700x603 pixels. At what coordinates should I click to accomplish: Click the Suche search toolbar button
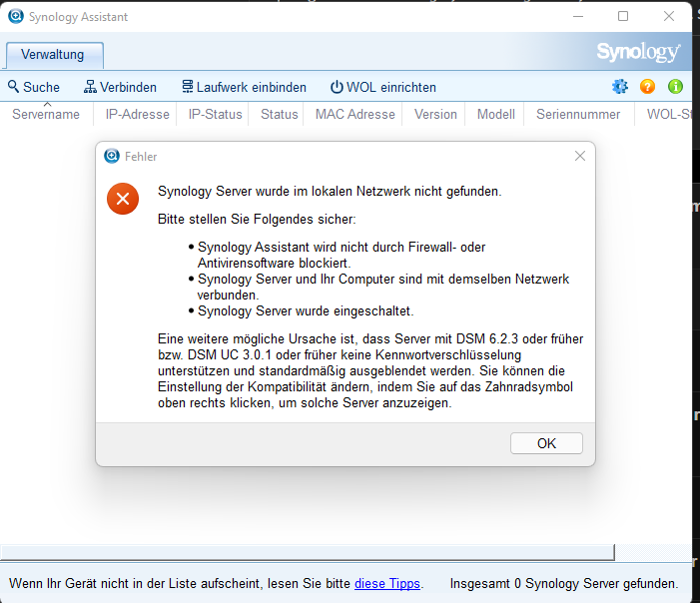click(x=34, y=87)
